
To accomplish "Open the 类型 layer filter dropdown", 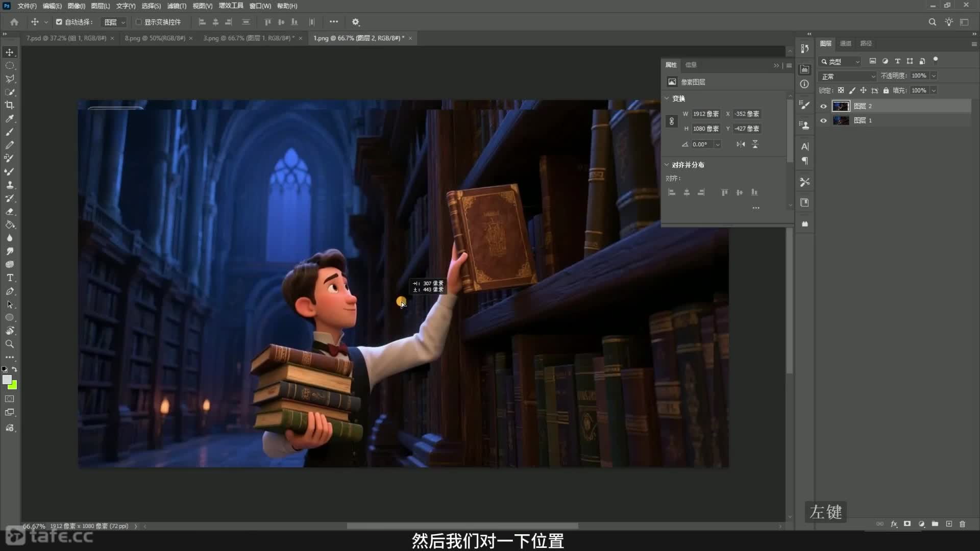I will point(840,61).
